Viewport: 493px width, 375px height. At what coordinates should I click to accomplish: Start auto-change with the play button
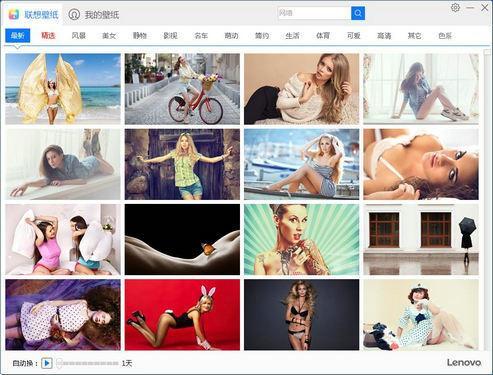coord(47,363)
